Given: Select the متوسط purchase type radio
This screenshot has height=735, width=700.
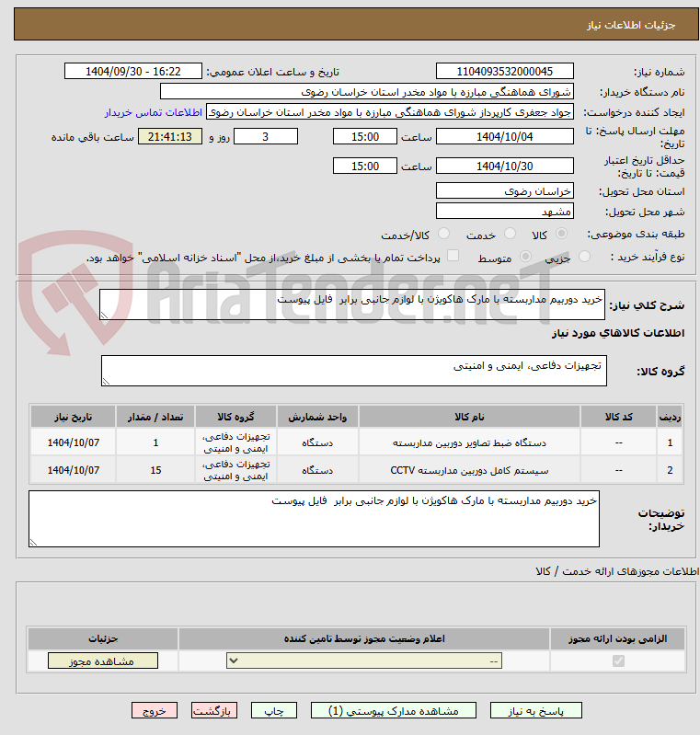Looking at the screenshot, I should coord(525,257).
